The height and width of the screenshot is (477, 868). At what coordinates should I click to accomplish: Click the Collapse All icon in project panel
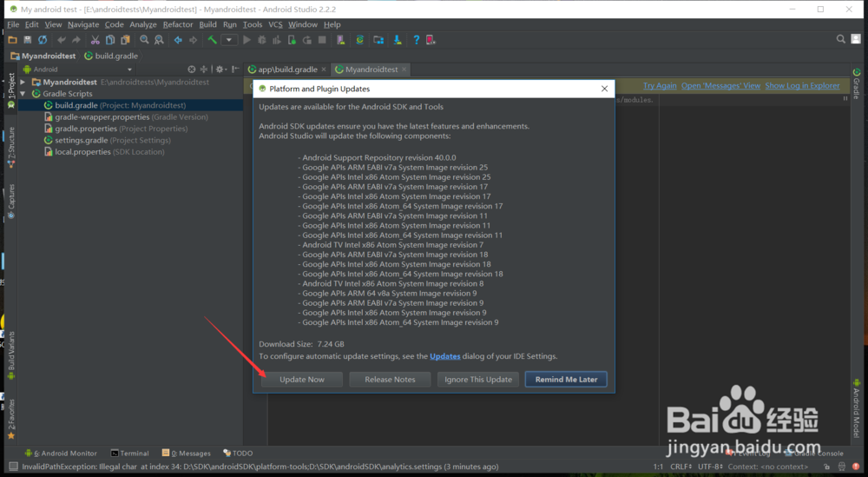tap(204, 70)
